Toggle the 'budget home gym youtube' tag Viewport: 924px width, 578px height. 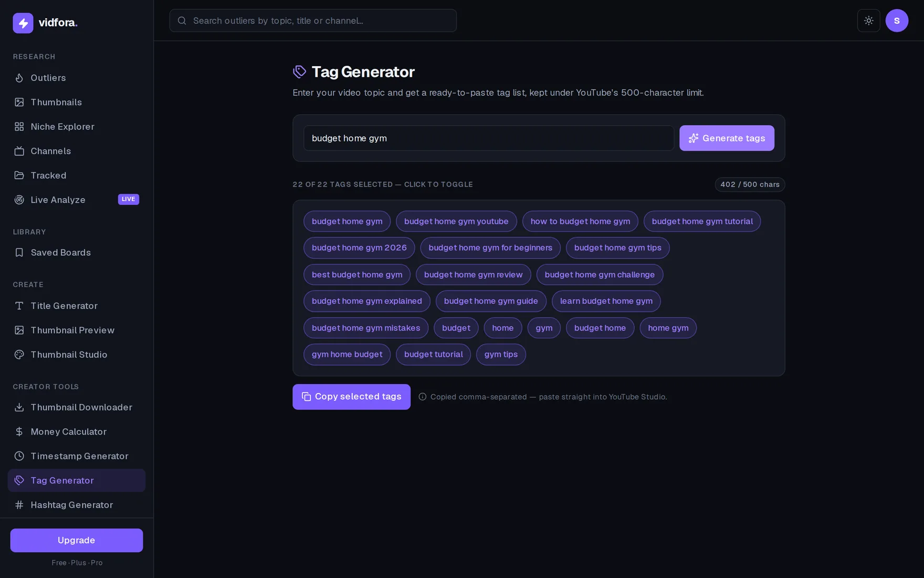(456, 221)
